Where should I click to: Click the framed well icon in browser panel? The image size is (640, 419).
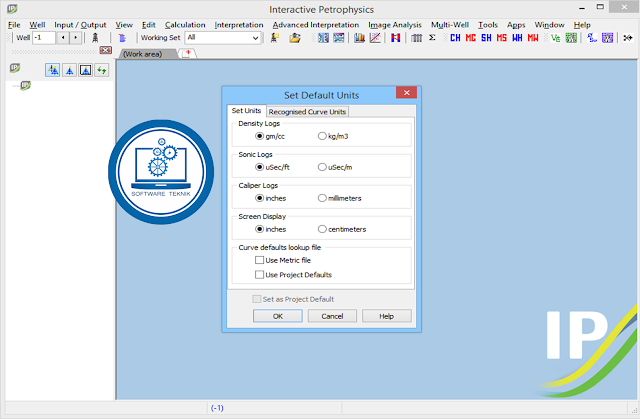[x=85, y=70]
